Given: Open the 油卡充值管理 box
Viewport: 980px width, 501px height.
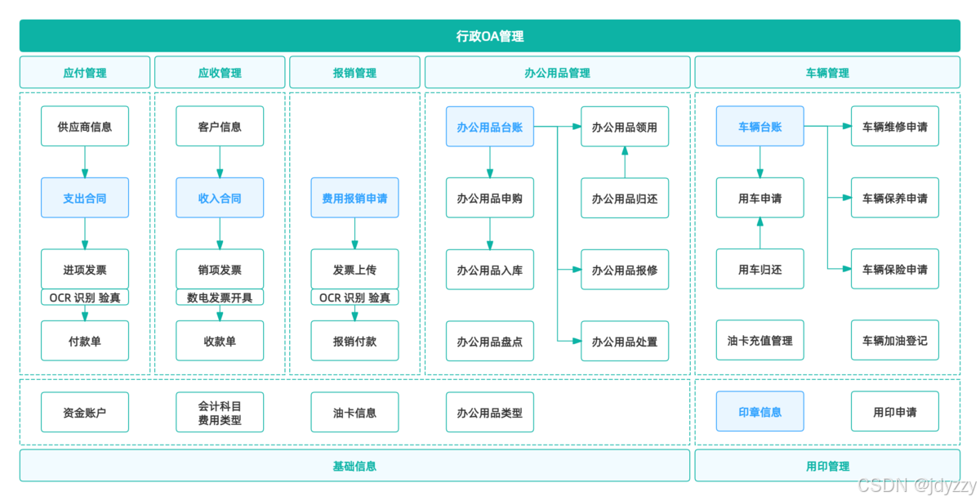Looking at the screenshot, I should (759, 341).
